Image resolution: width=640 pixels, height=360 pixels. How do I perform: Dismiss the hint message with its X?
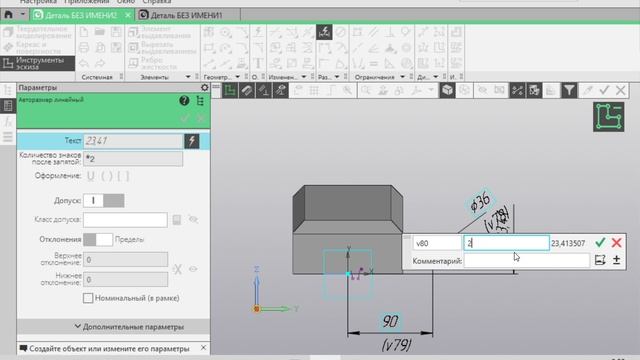(203, 348)
